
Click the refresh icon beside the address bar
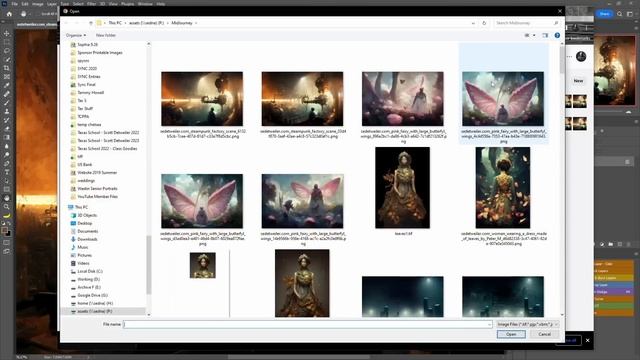click(x=484, y=23)
